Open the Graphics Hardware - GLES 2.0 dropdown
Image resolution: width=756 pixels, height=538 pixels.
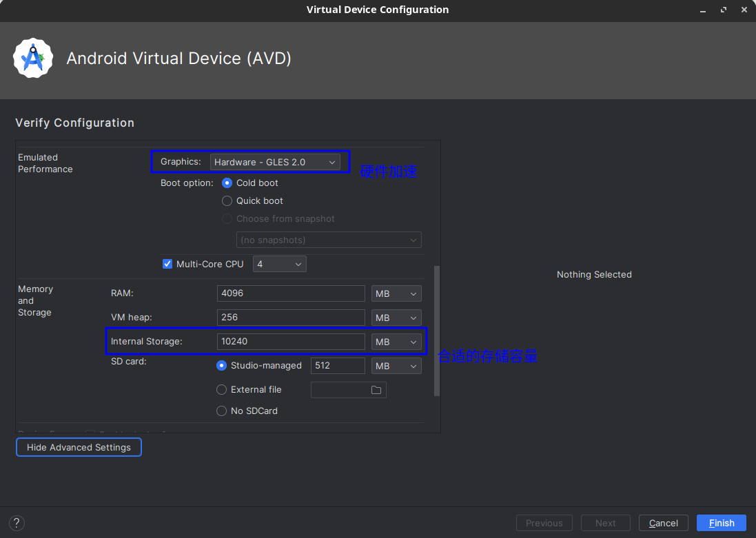click(275, 162)
